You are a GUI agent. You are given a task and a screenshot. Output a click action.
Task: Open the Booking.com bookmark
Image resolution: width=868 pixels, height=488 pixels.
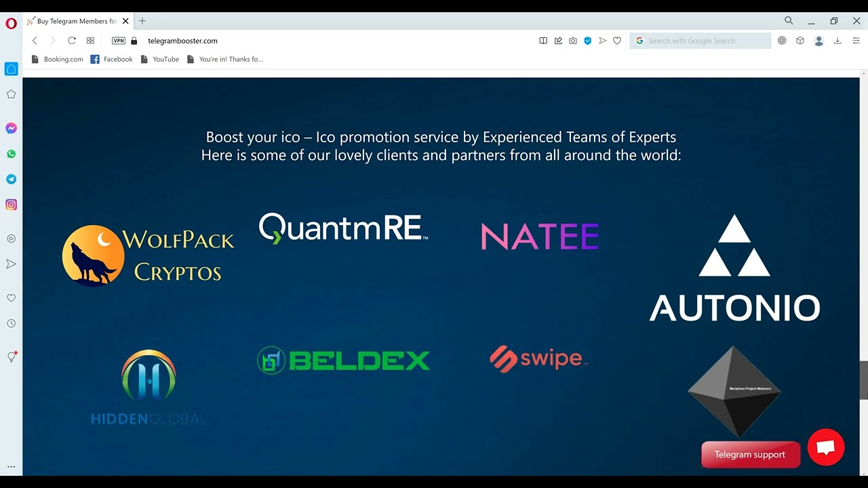click(x=57, y=59)
